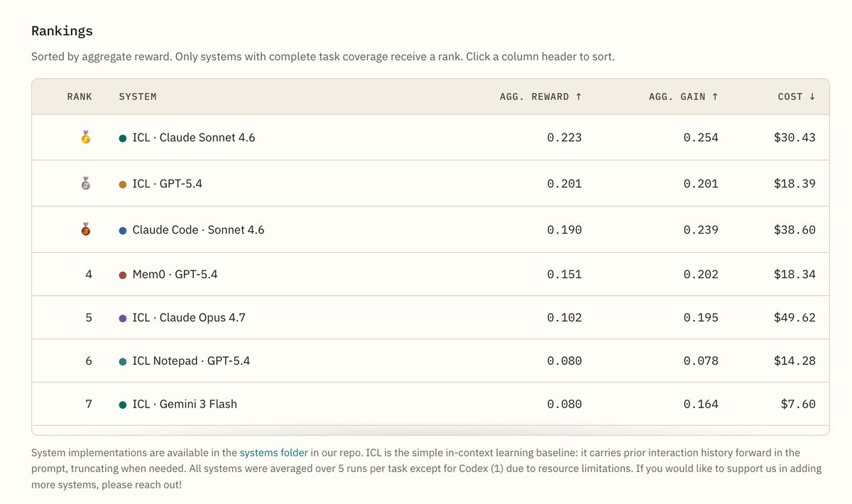The width and height of the screenshot is (852, 504).
Task: Open the systems folder link
Action: 274,452
